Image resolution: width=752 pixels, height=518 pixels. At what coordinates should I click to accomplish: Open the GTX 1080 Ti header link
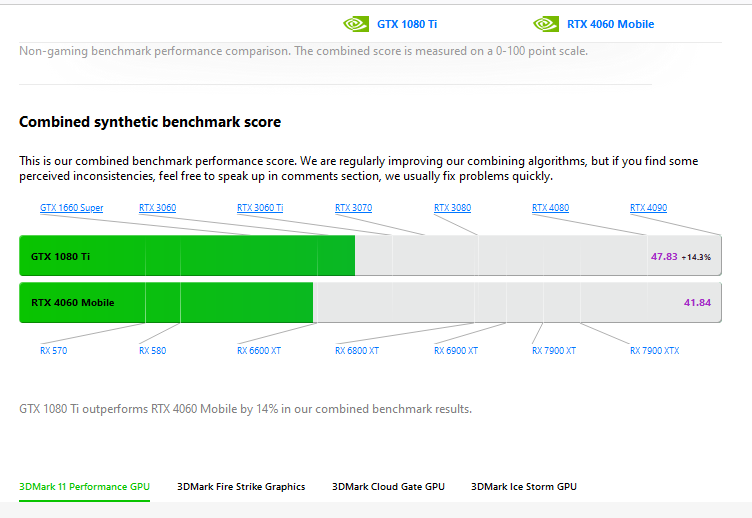click(x=407, y=24)
